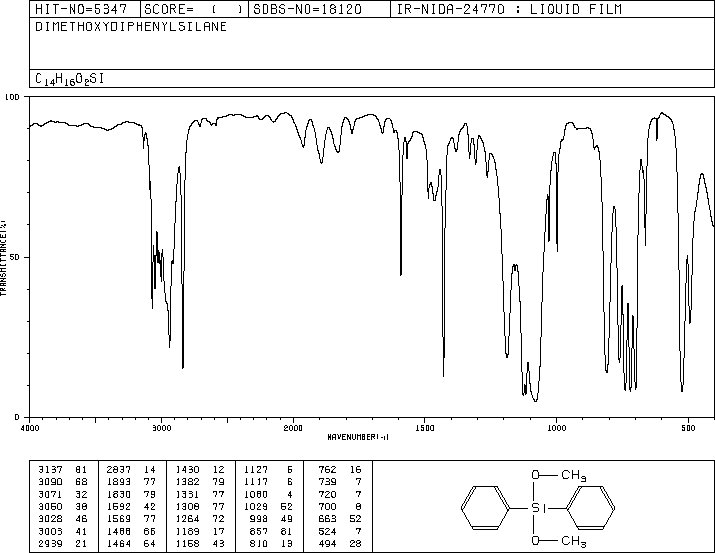Click peak table entry 3071

click(x=50, y=494)
